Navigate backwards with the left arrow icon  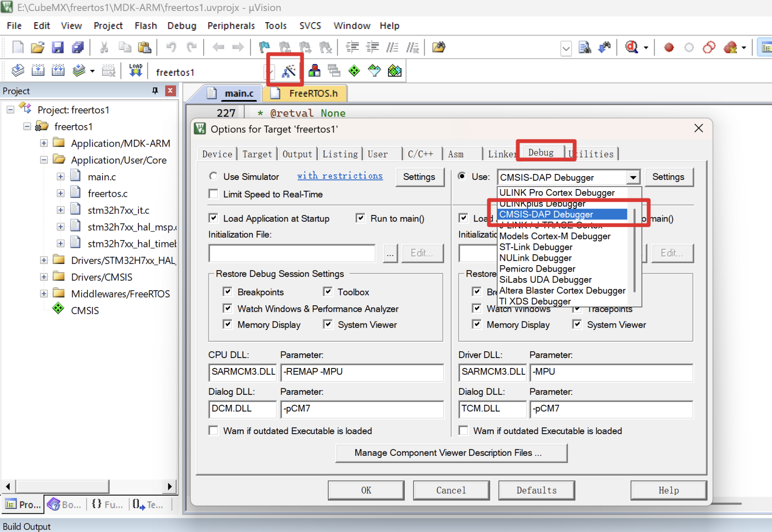(218, 47)
